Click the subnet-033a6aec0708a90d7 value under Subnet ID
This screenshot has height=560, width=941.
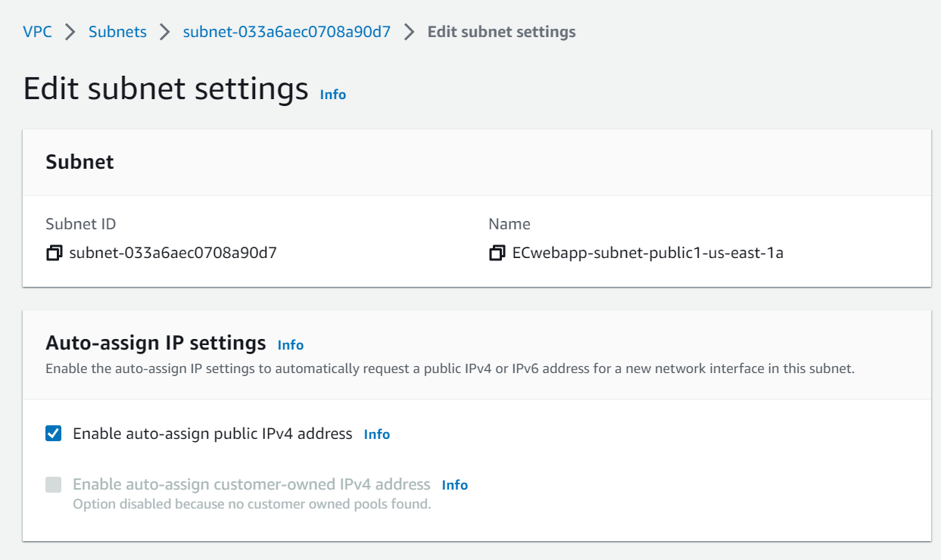(x=173, y=254)
